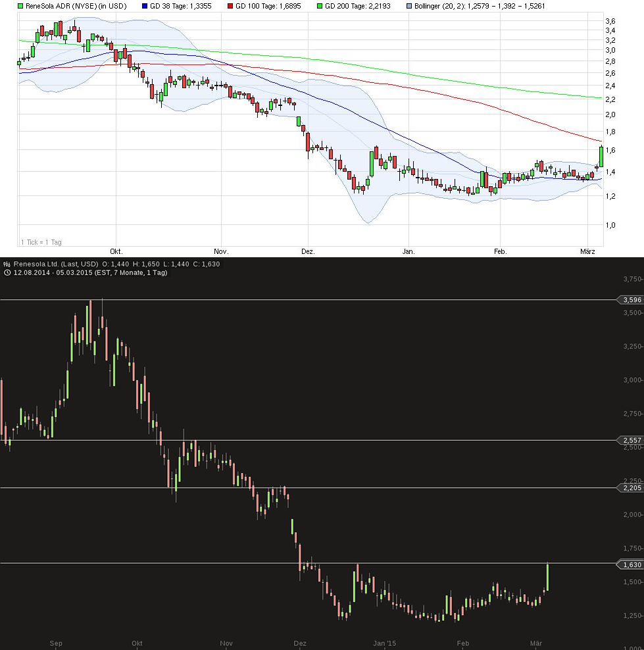The height and width of the screenshot is (650, 644).
Task: Click the Bollinger legend color square
Action: 409,6
